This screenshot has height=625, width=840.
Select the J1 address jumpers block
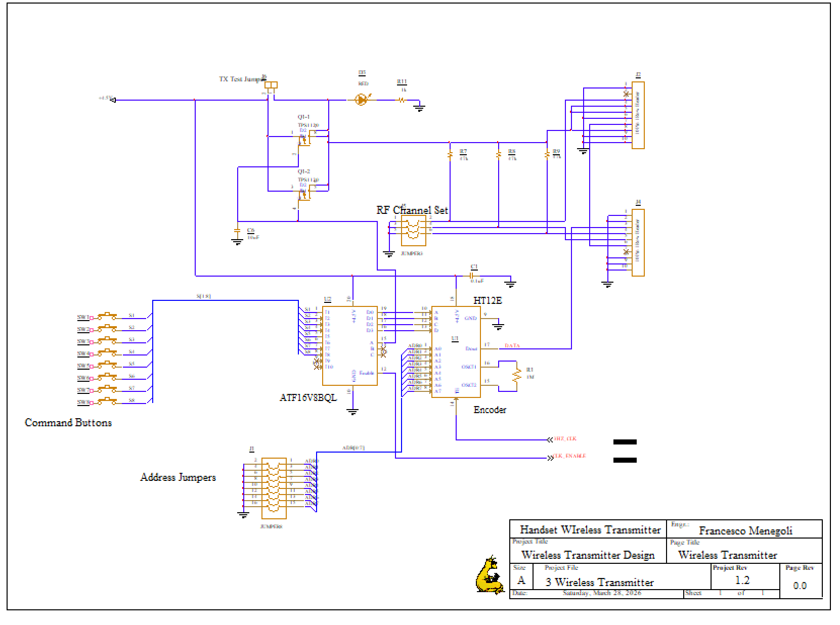tap(274, 488)
